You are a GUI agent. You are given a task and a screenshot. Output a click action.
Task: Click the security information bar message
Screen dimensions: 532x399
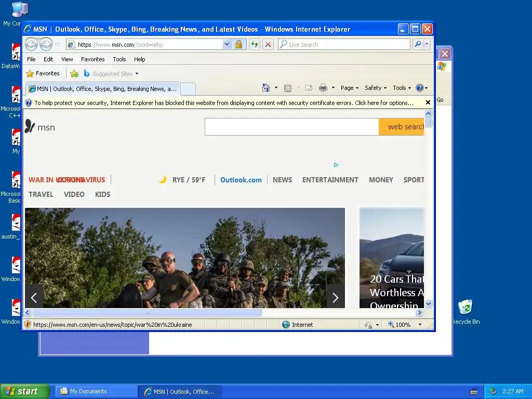pyautogui.click(x=224, y=103)
